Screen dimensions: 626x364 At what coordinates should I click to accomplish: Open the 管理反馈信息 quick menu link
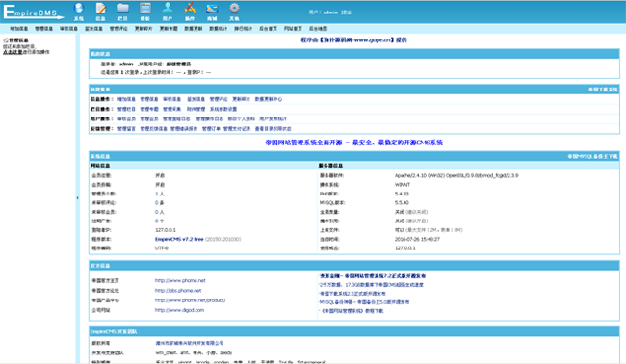[x=153, y=129]
